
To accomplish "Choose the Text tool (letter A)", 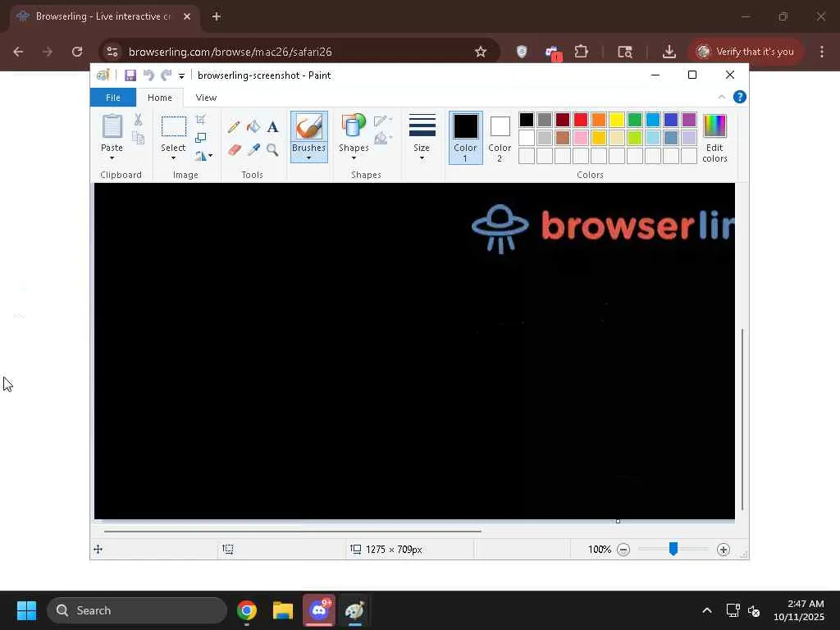I will click(x=272, y=127).
